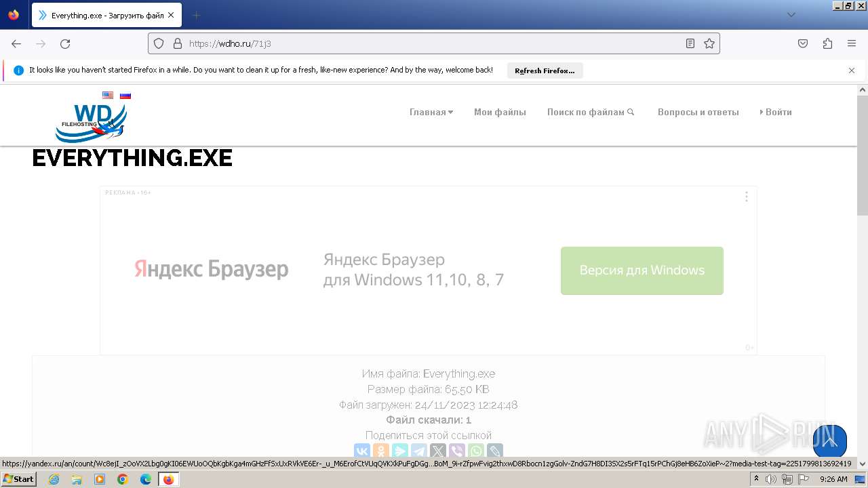Click Версия для Windows ad button
Screen dimensions: 868x488
642,270
